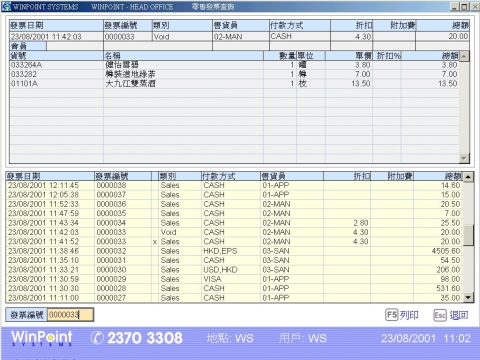Select the x-marked Sales row 0000033
The height and width of the screenshot is (360, 480).
pos(235,241)
